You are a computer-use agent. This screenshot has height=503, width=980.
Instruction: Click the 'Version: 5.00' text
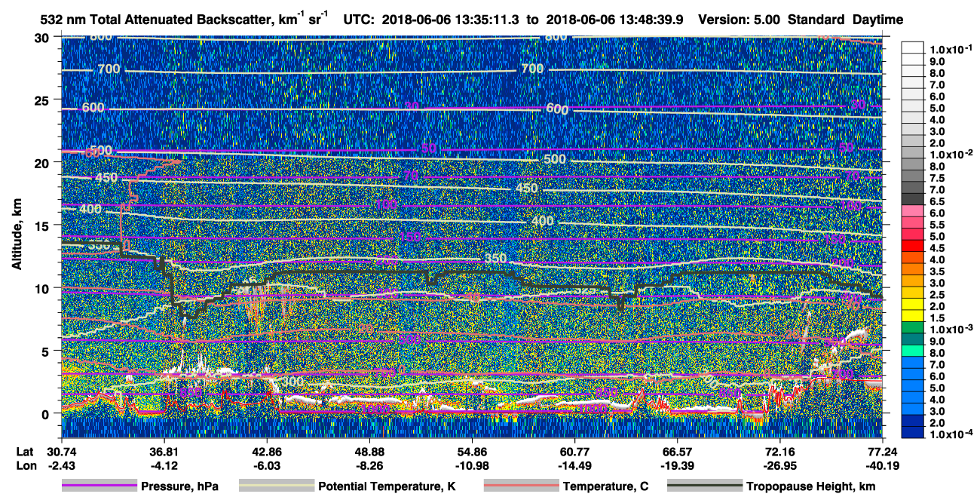click(739, 20)
